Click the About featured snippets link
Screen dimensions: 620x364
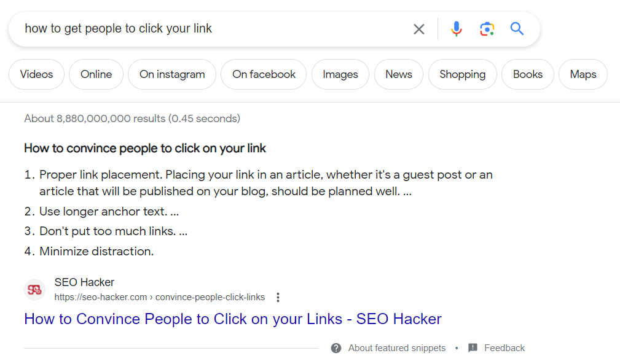point(396,348)
